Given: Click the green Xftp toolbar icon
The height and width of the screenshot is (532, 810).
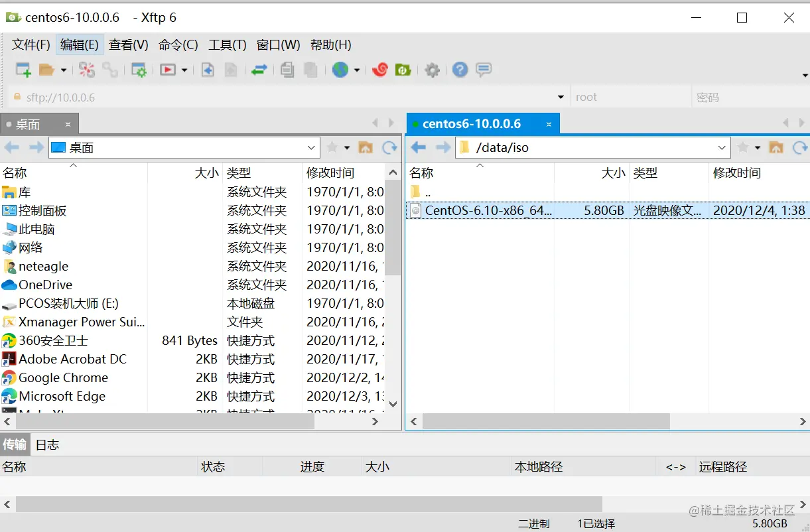Looking at the screenshot, I should 403,69.
